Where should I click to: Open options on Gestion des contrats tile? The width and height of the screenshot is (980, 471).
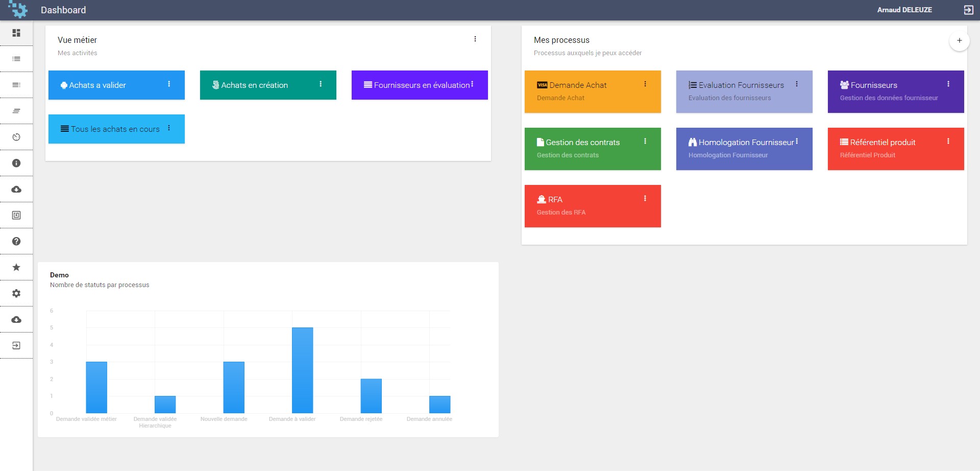(x=645, y=141)
